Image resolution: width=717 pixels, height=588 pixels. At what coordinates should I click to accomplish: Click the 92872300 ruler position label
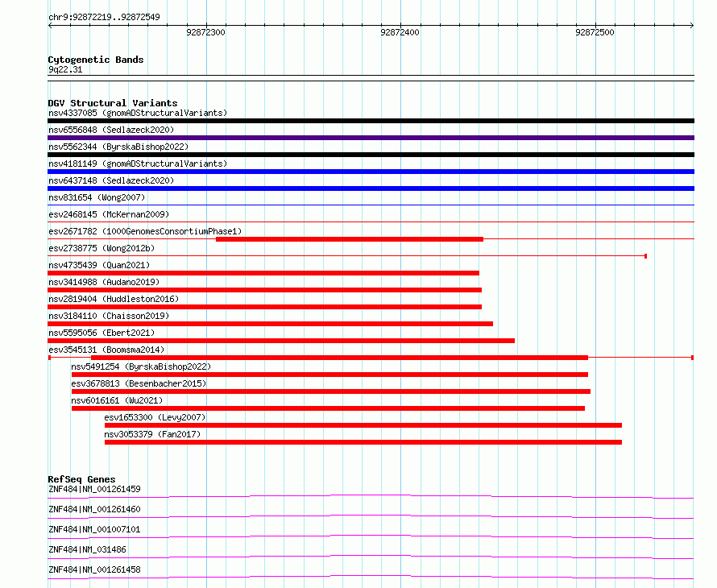[205, 32]
